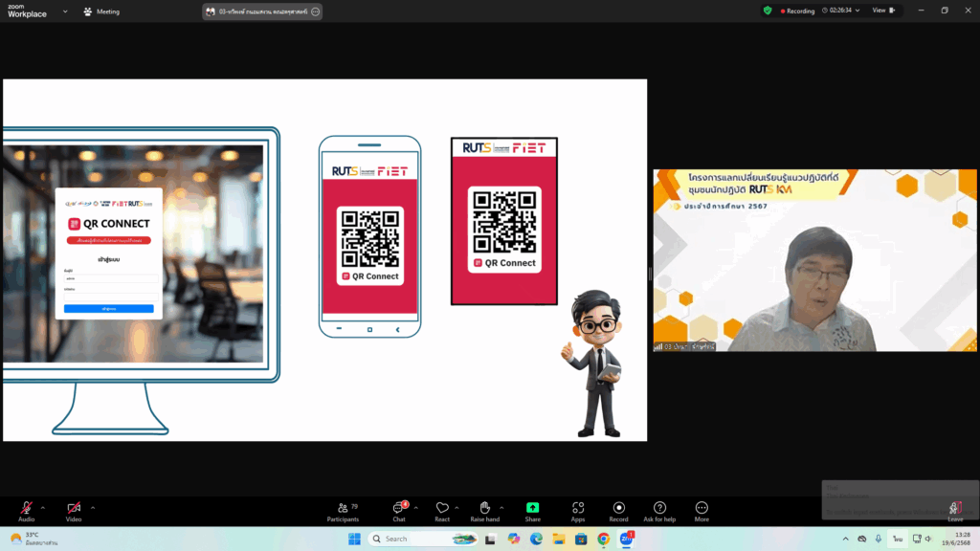Open the cloud sync tray icon

(x=862, y=539)
